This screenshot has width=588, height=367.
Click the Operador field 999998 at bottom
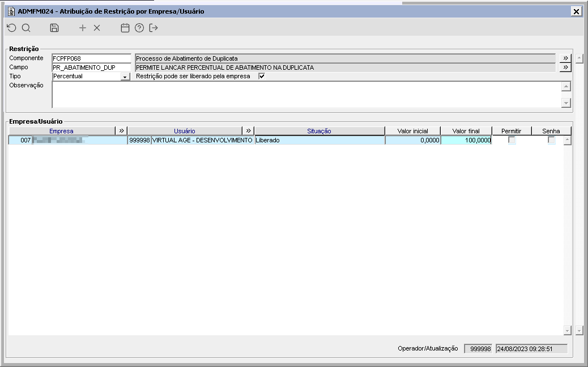click(478, 349)
